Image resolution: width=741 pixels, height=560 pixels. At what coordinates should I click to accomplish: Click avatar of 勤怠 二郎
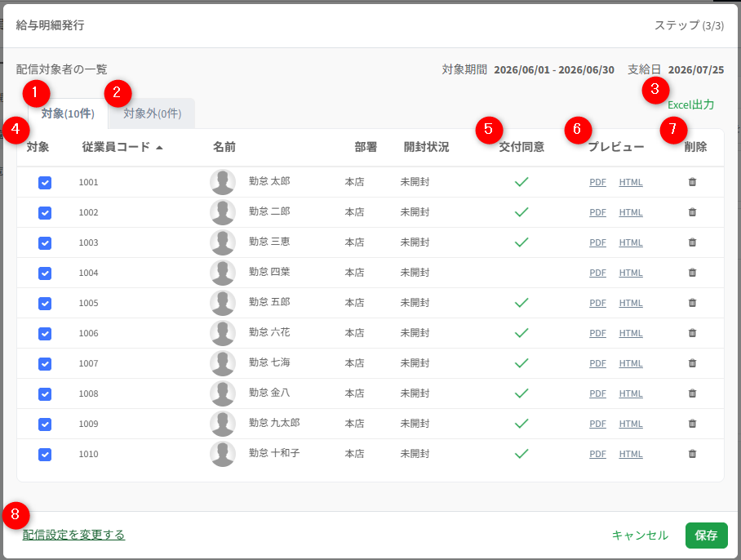pyautogui.click(x=223, y=212)
